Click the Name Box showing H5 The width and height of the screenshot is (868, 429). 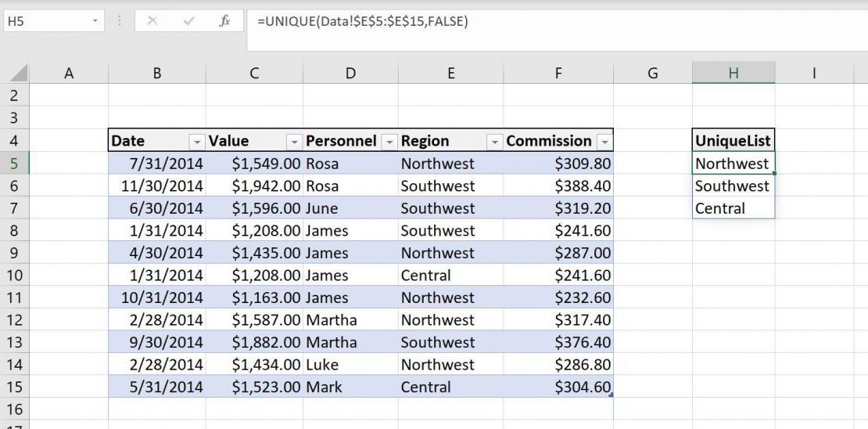(45, 21)
